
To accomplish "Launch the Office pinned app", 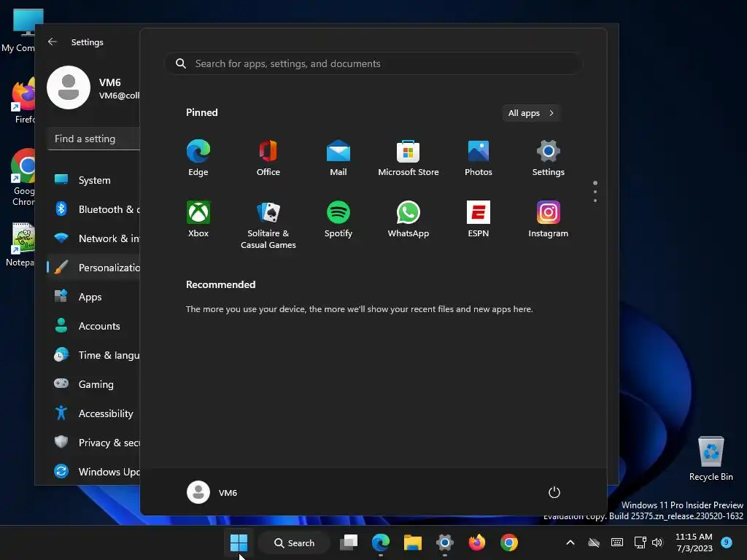I will [268, 158].
